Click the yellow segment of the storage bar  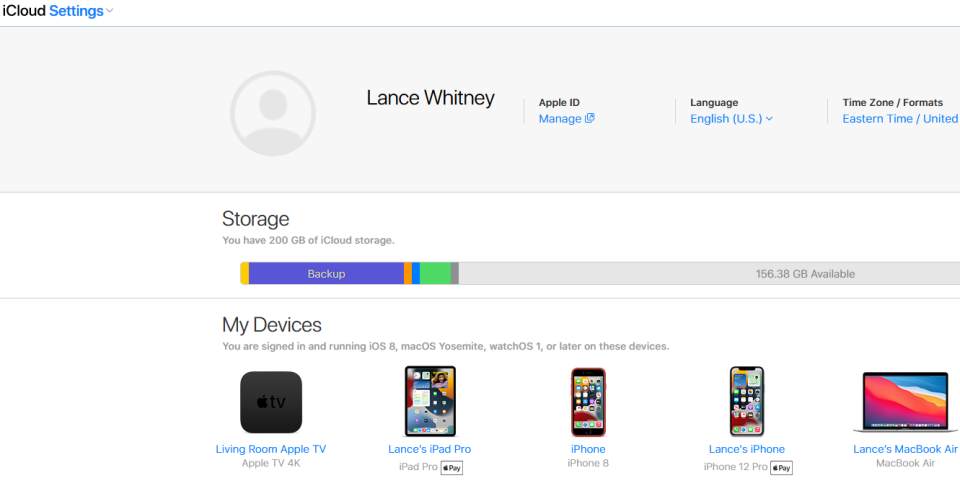(245, 274)
